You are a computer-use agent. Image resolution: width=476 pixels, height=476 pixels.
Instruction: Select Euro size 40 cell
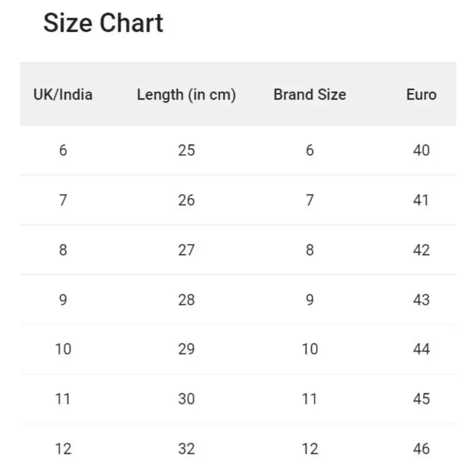421,150
